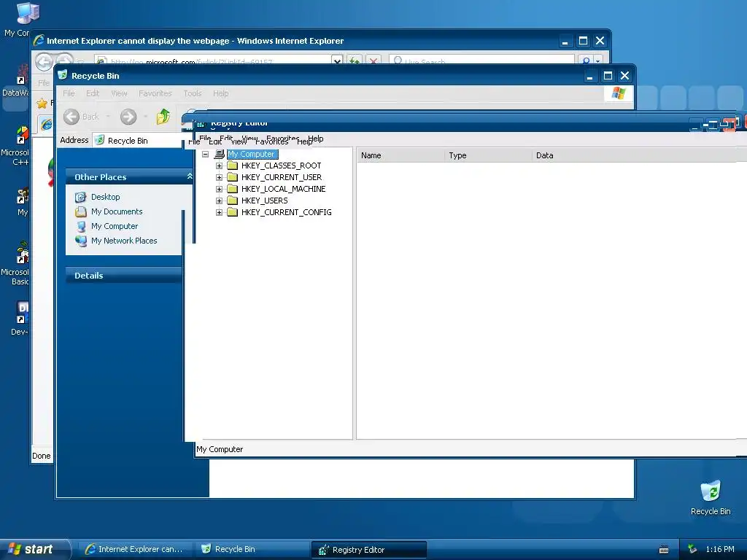Click Internet Explorer Favorites star icon
The height and width of the screenshot is (560, 747).
click(x=42, y=104)
